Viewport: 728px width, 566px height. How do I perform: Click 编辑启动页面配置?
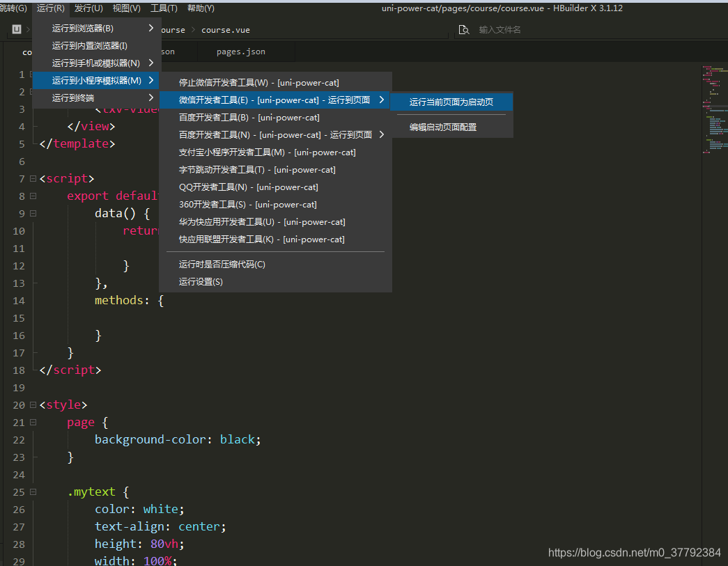click(x=451, y=127)
